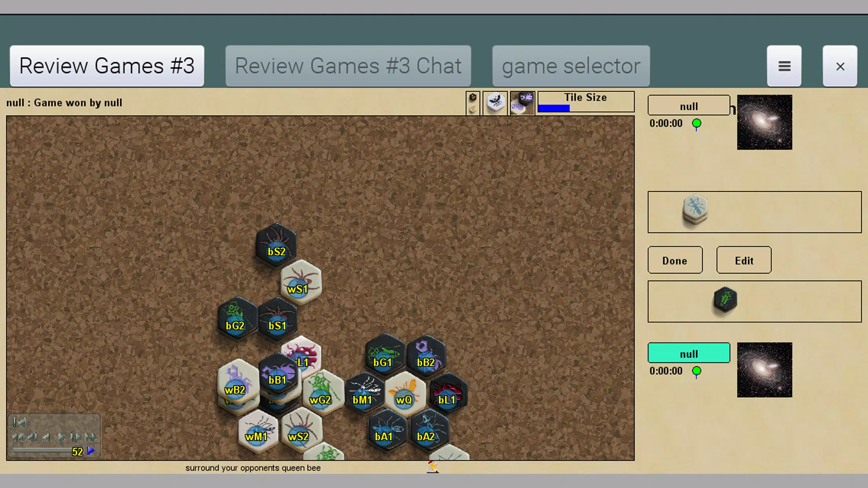
Task: Click the null player profile thumbnail
Action: point(765,121)
